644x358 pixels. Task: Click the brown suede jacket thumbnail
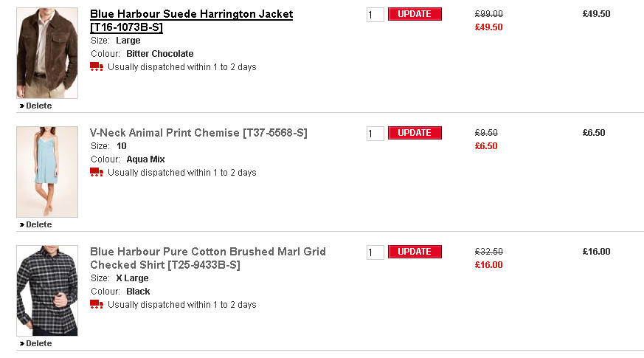point(47,53)
